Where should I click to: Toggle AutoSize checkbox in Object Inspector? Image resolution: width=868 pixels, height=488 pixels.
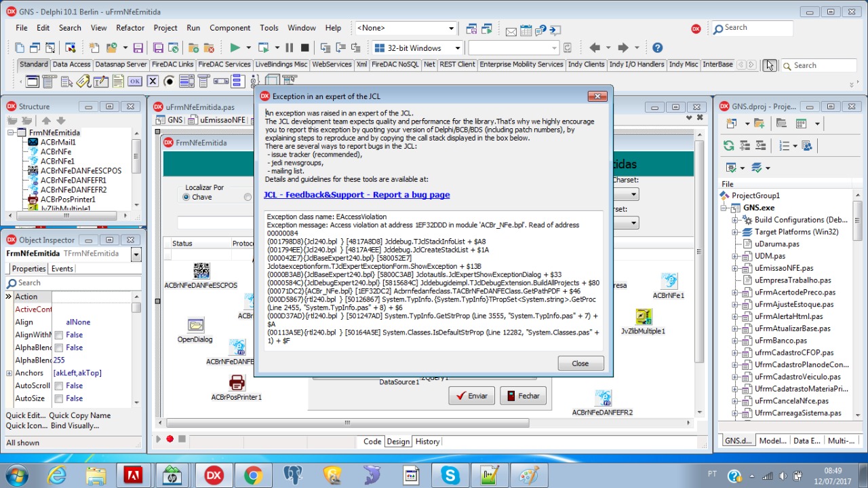(59, 398)
